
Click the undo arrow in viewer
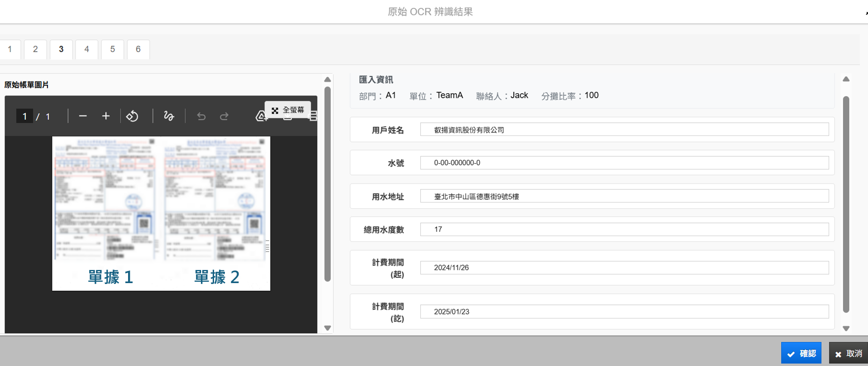(x=201, y=117)
